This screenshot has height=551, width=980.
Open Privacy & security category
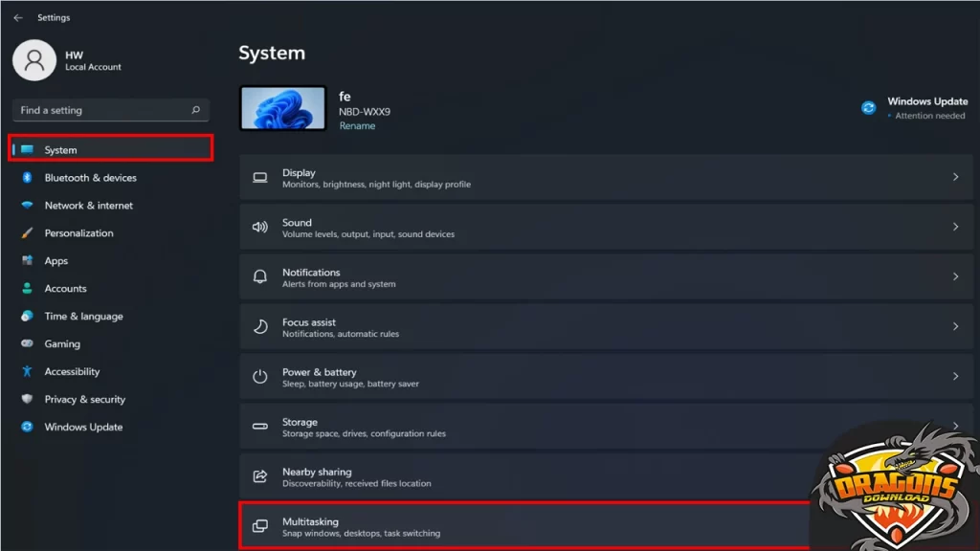pos(84,400)
